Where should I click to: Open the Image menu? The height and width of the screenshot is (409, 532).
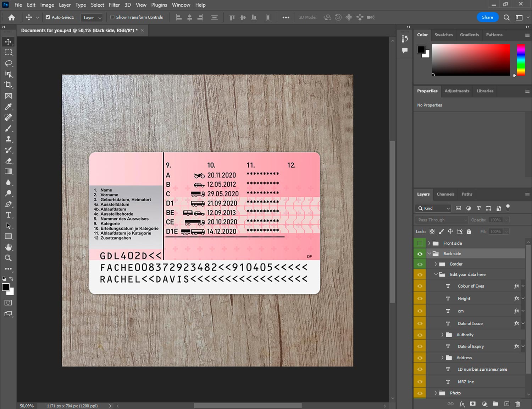pos(47,5)
